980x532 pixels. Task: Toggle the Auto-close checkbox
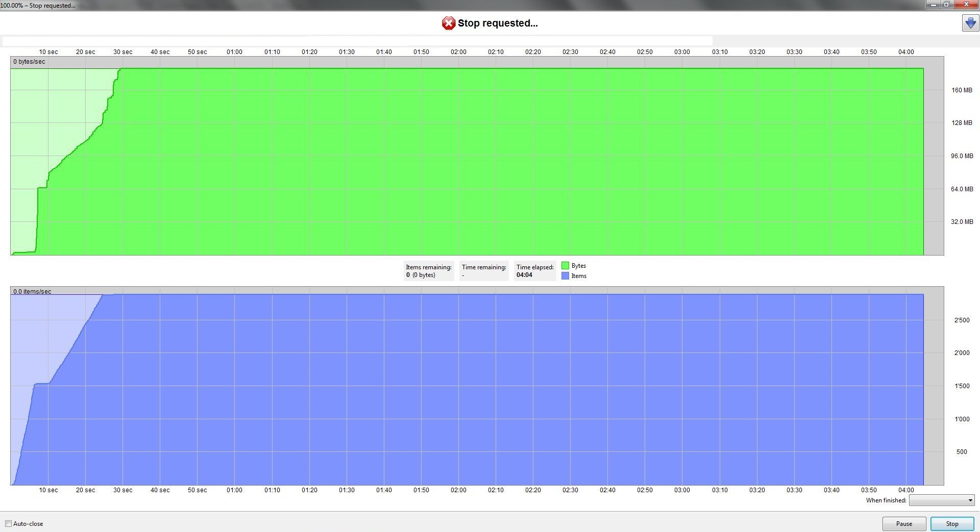(8, 524)
